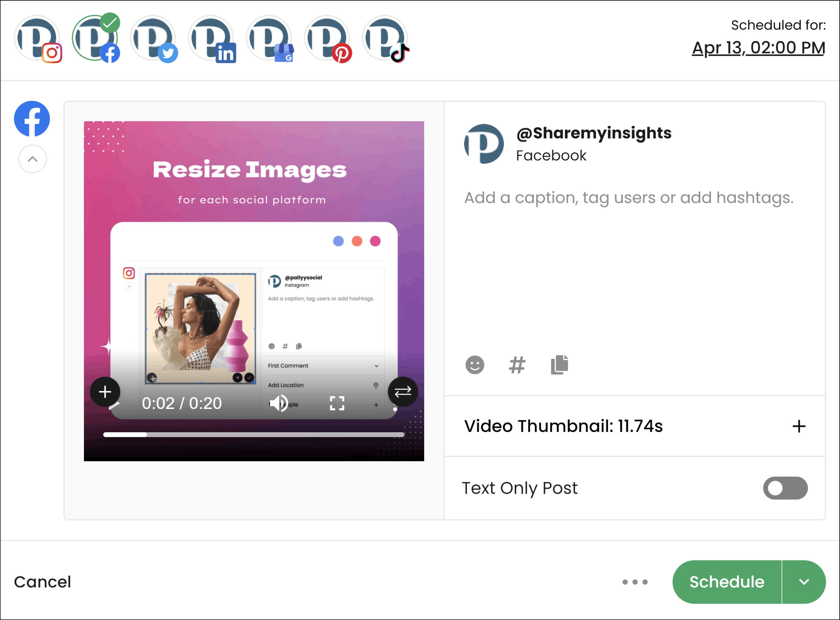Swap media using the arrows button
The image size is (840, 620).
point(403,392)
